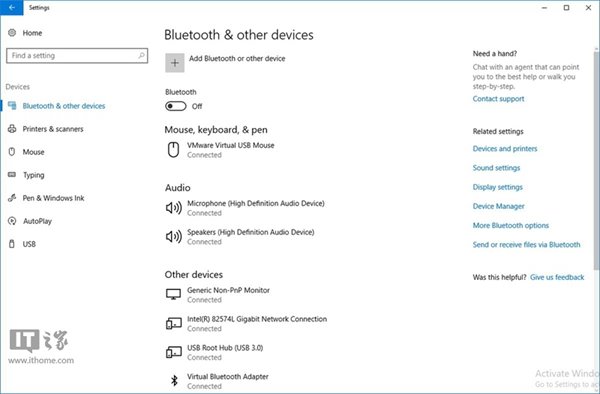This screenshot has width=600, height=394.
Task: Open the Device Manager link
Action: (x=499, y=206)
